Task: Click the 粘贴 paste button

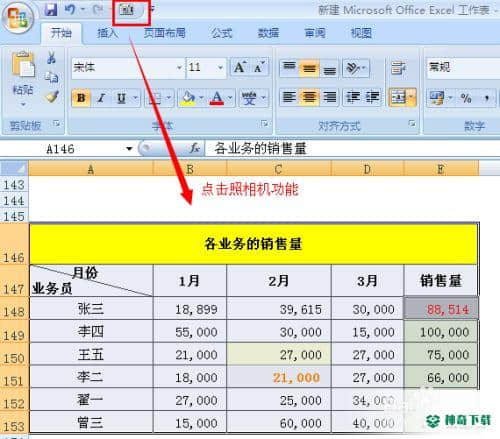Action: [x=23, y=78]
